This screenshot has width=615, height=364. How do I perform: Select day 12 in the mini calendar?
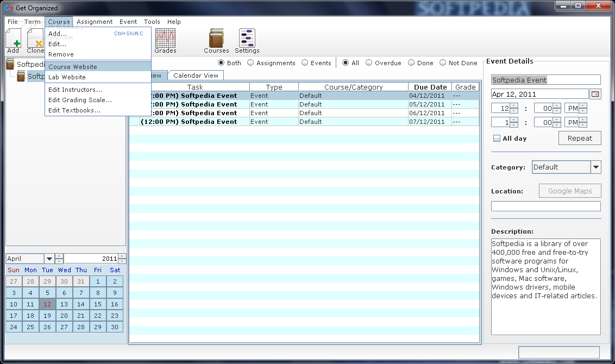tap(47, 304)
